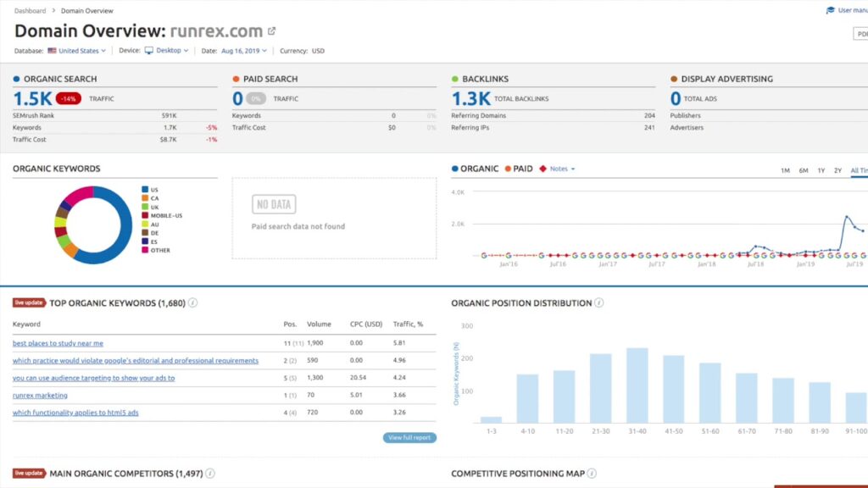
Task: Click the Publishers row in Display Advertising
Action: 769,115
